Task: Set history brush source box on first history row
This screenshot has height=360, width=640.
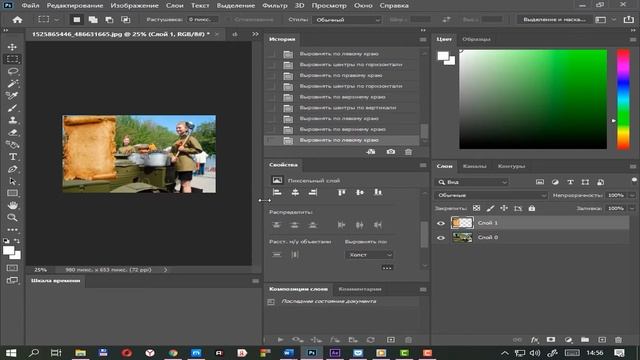Action: pos(271,54)
